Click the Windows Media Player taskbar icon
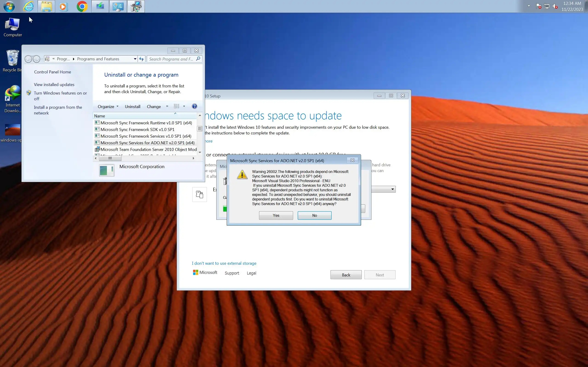The image size is (588, 367). (x=63, y=7)
